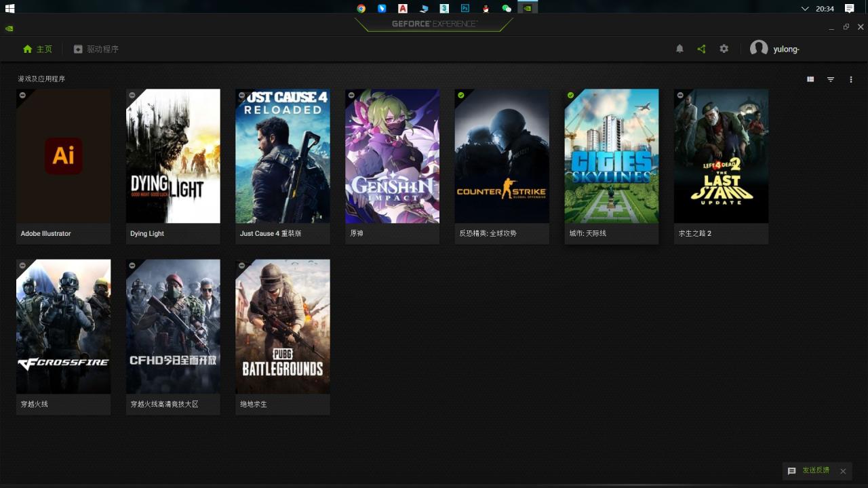Open the settings gear icon

point(724,49)
